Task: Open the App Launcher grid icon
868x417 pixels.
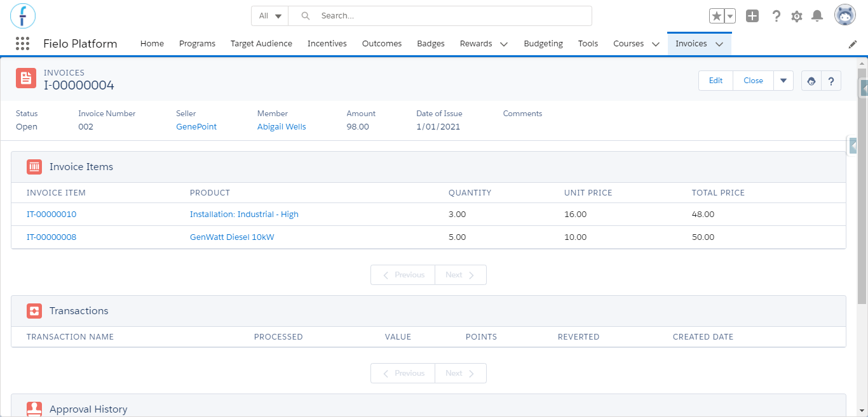Action: point(22,44)
